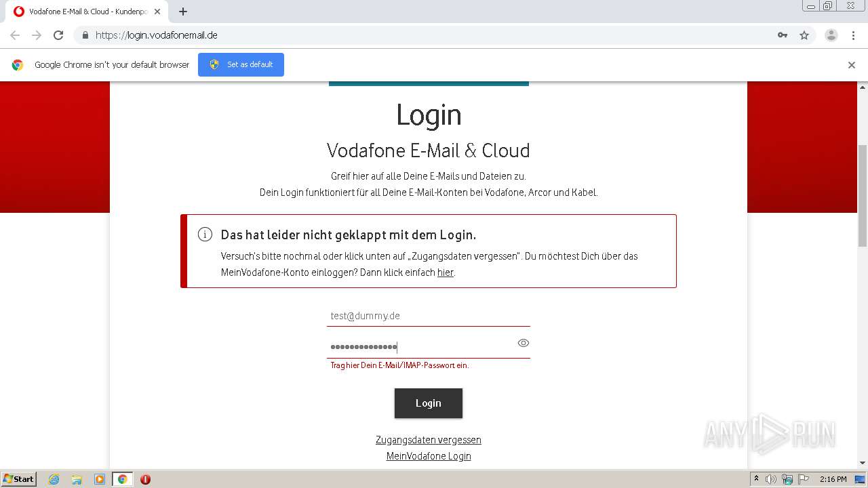Viewport: 868px width, 488px height.
Task: Open MeinVodafone Login link
Action: (429, 456)
